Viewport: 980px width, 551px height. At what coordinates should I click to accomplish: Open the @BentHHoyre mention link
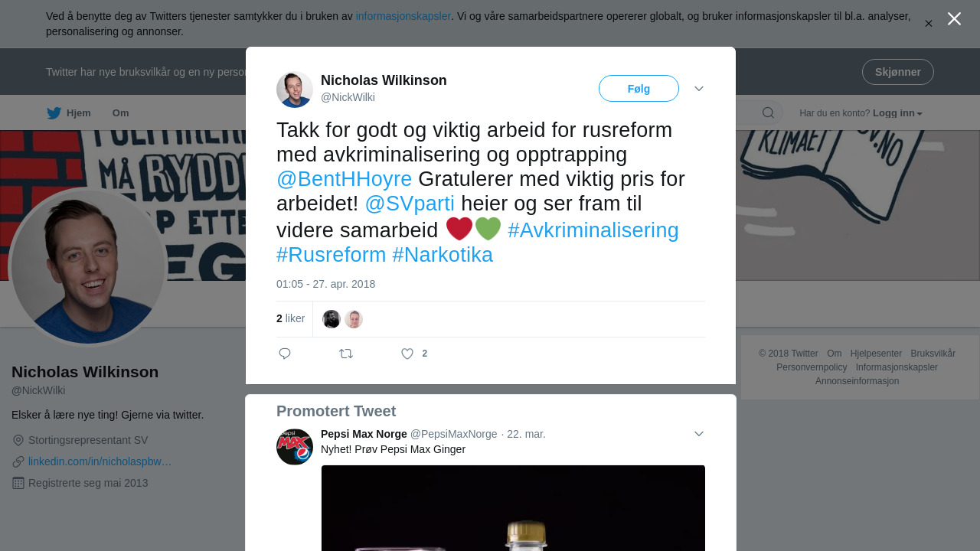[x=345, y=179]
